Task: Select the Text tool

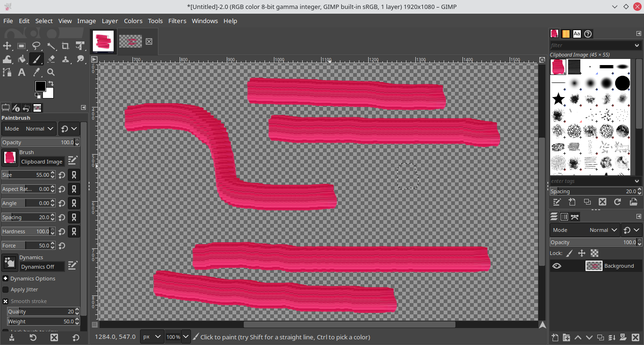Action: point(22,72)
